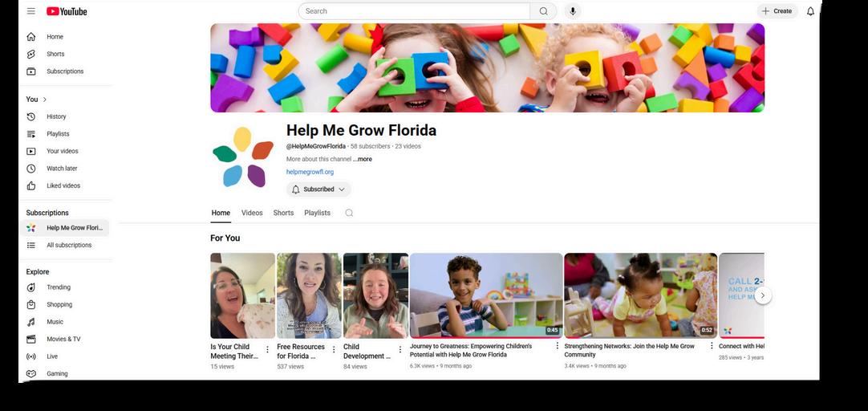Open Home in the sidebar
868x411 pixels.
point(65,37)
